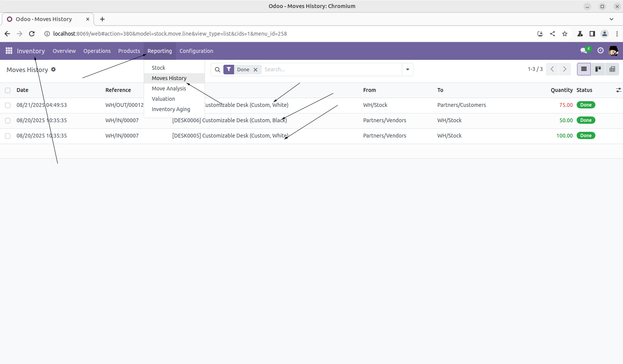Viewport: 623px width, 364px height.
Task: Remove the Done filter tag
Action: click(x=256, y=70)
